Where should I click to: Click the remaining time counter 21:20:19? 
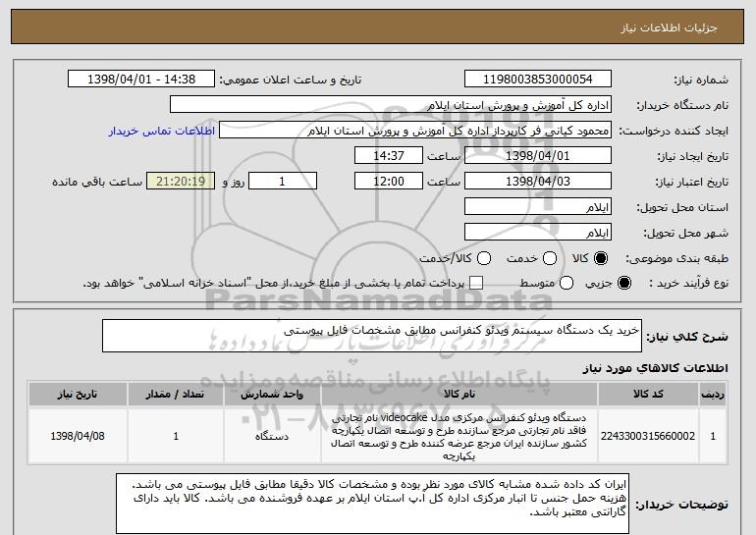[181, 182]
